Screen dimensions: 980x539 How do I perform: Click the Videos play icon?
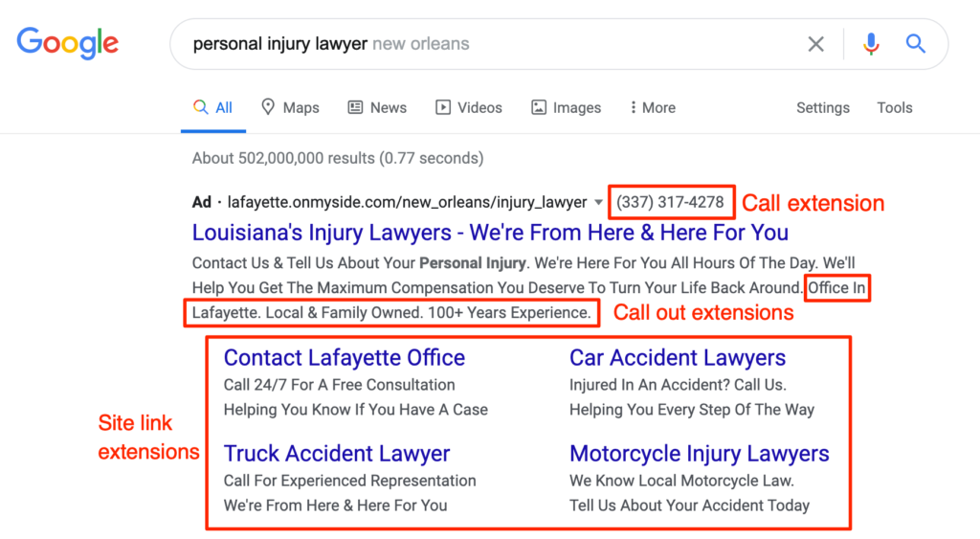(443, 107)
